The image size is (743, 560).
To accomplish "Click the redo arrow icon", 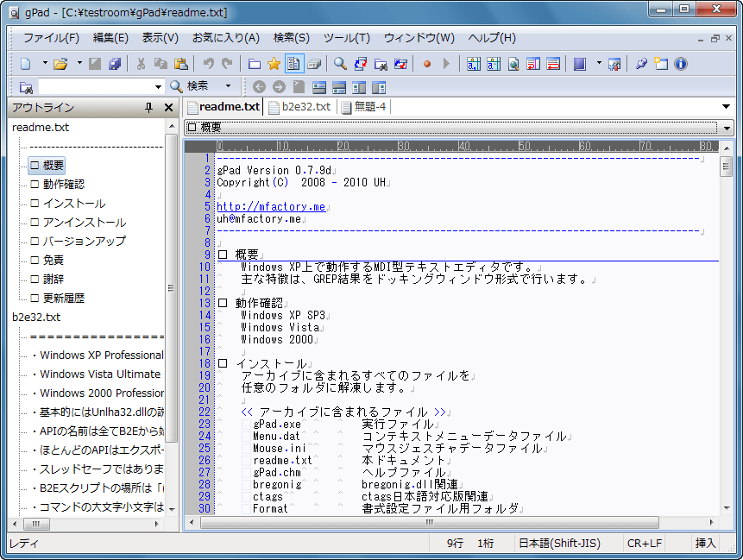I will pyautogui.click(x=228, y=64).
